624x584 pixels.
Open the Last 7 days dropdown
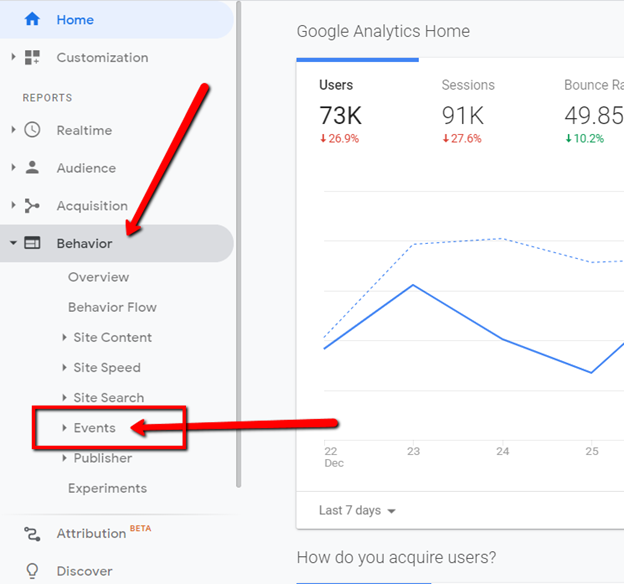tap(357, 510)
